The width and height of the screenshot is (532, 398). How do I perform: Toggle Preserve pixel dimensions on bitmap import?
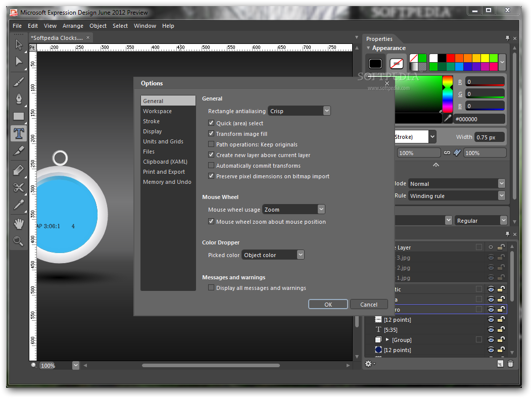click(211, 176)
